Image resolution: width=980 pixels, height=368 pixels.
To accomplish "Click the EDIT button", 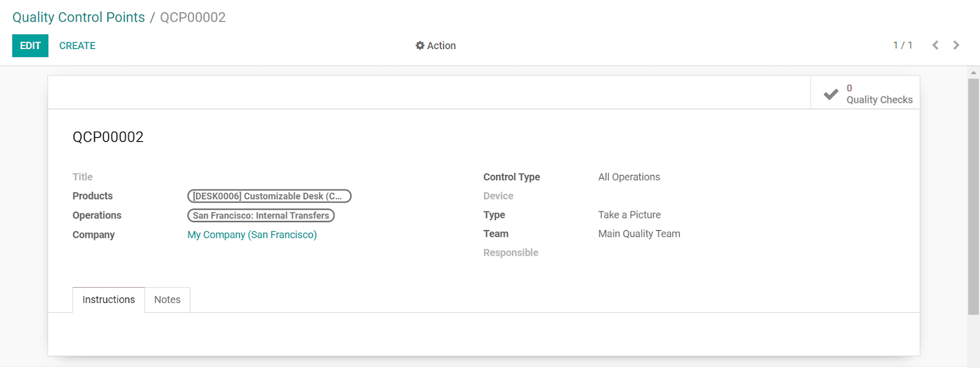I will coord(30,45).
